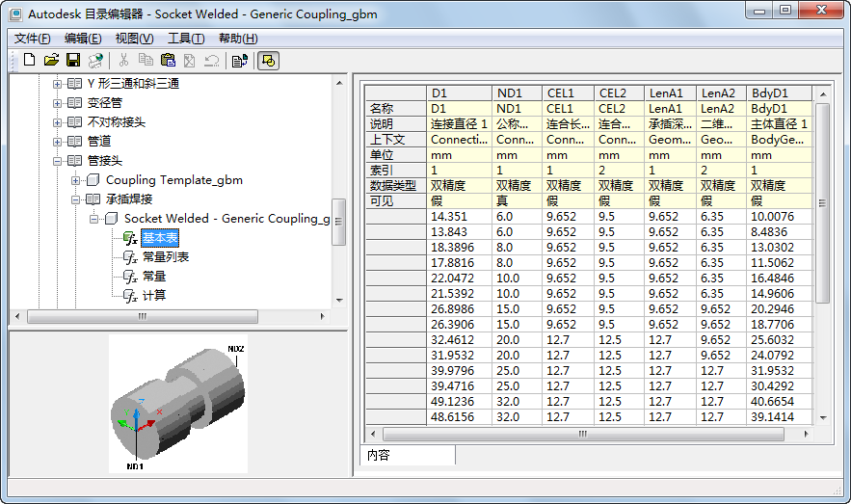Save the catalog with the floppy disk icon
851x504 pixels.
pos(73,60)
